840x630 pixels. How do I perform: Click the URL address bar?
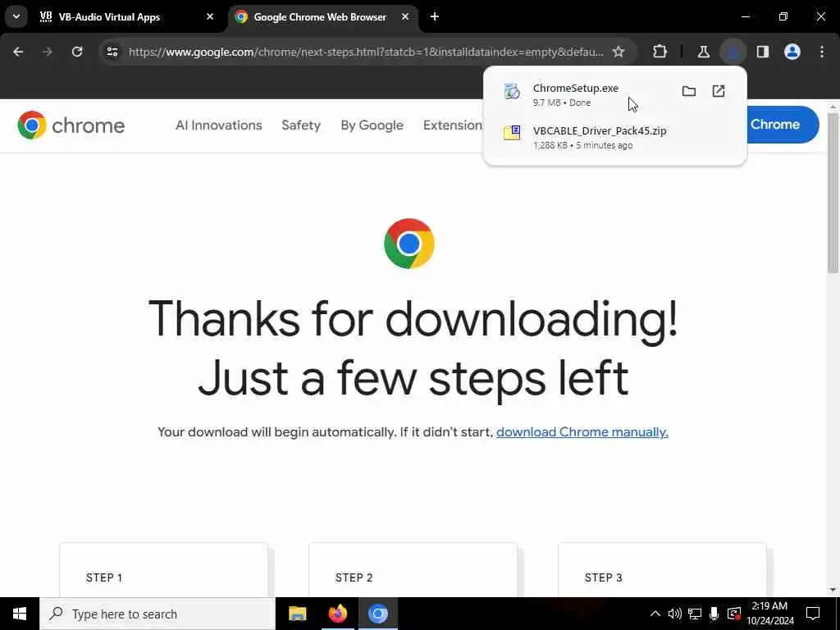pos(366,52)
